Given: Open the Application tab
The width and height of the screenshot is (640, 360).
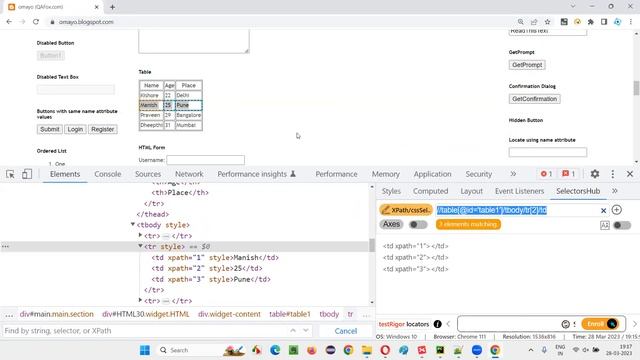Looking at the screenshot, I should [432, 174].
